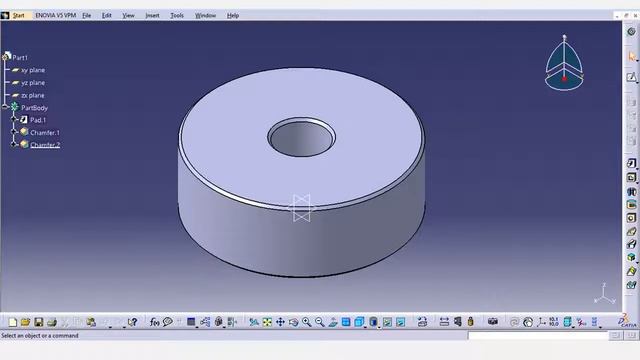The height and width of the screenshot is (360, 640).
Task: Print using the printer toolbar icon
Action: click(51, 322)
